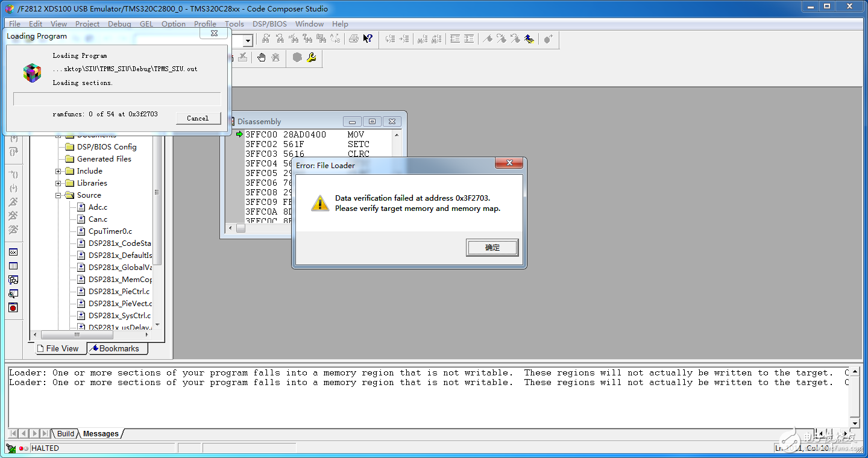Click the Decrease Indent toolbar icon
868x458 pixels.
click(454, 39)
